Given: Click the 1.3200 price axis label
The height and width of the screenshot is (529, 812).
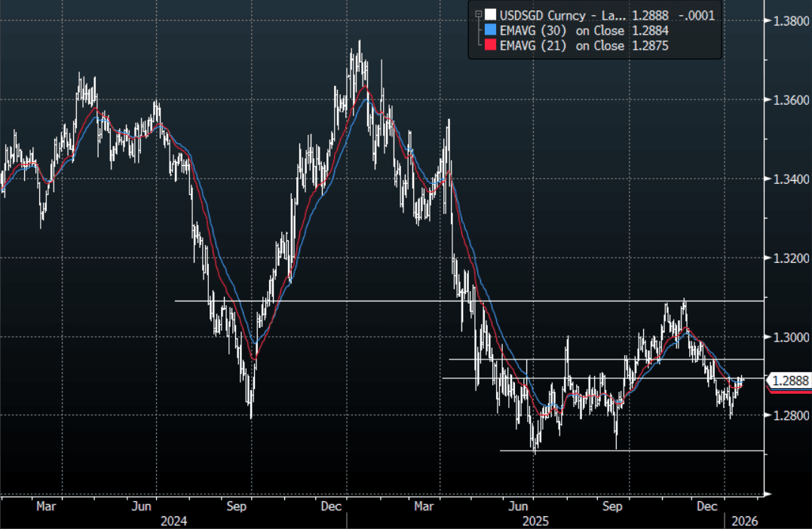Looking at the screenshot, I should click(791, 258).
